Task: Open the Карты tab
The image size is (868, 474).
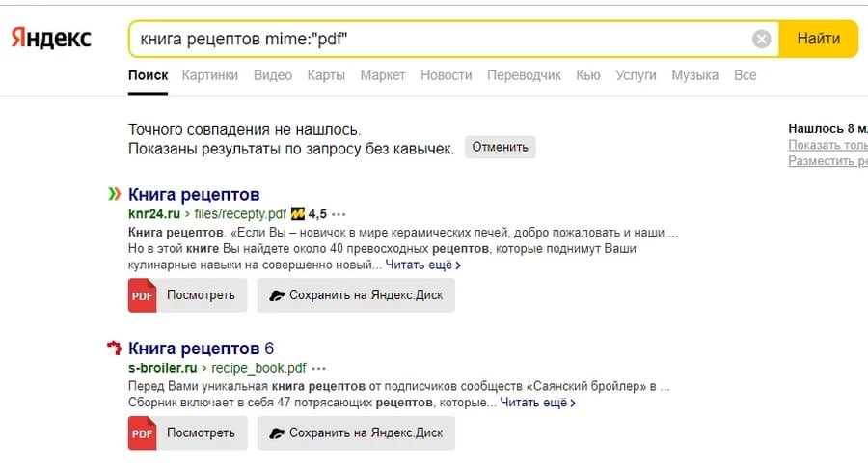Action: pyautogui.click(x=326, y=75)
